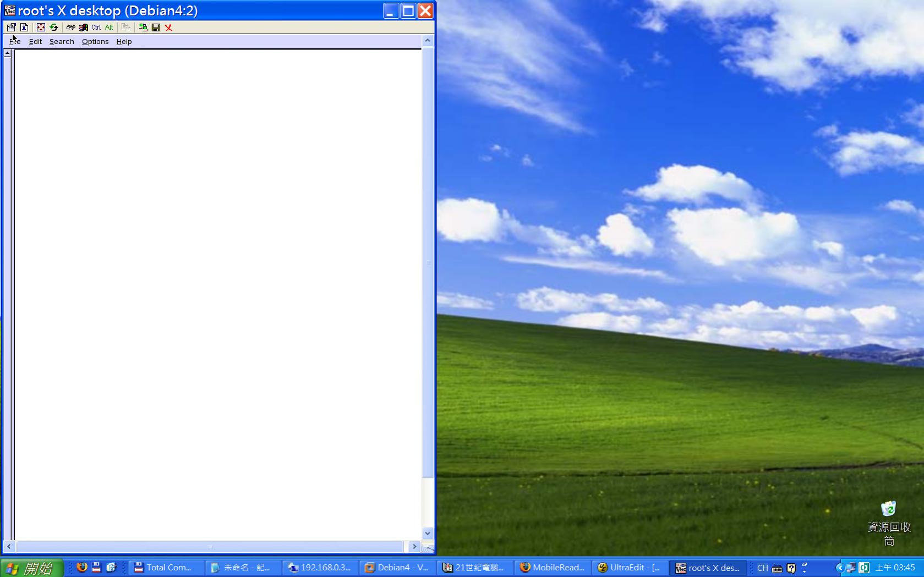Click the inner editor scroll-up arrow
This screenshot has width=924, height=577.
coord(7,53)
